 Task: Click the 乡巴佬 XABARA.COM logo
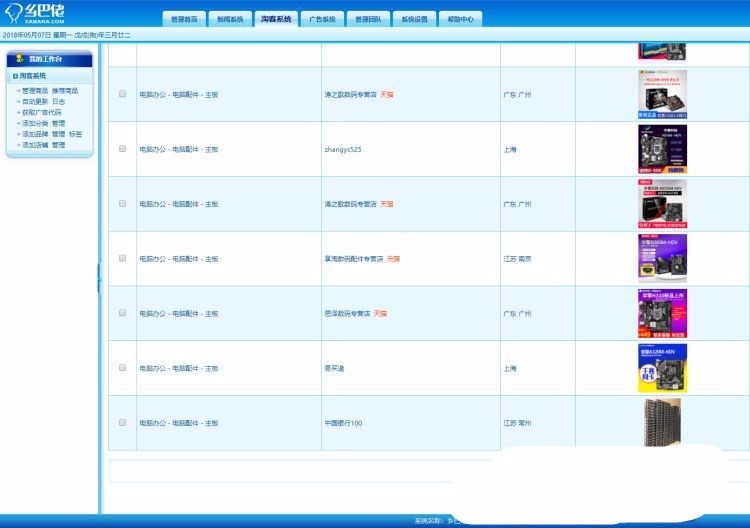point(34,13)
